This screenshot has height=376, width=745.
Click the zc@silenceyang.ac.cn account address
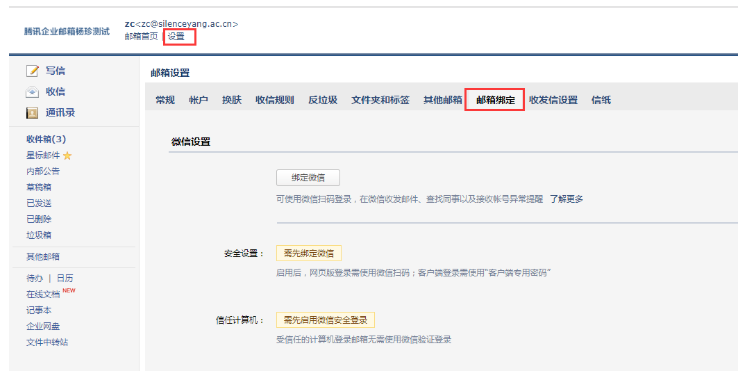[187, 24]
